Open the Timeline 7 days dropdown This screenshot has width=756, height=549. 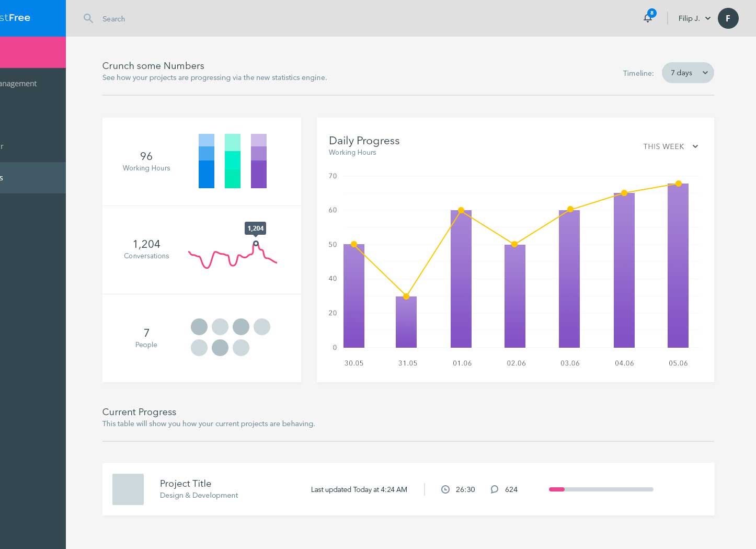[x=688, y=73]
